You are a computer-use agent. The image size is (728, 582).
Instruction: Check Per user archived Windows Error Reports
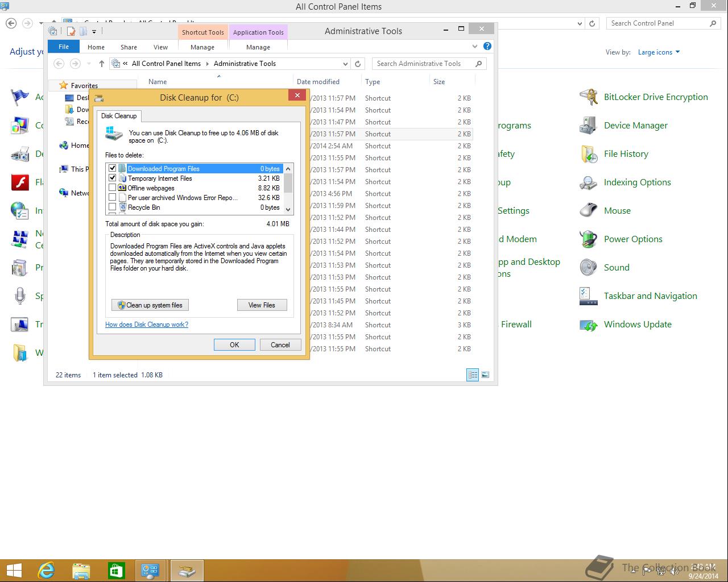(112, 198)
